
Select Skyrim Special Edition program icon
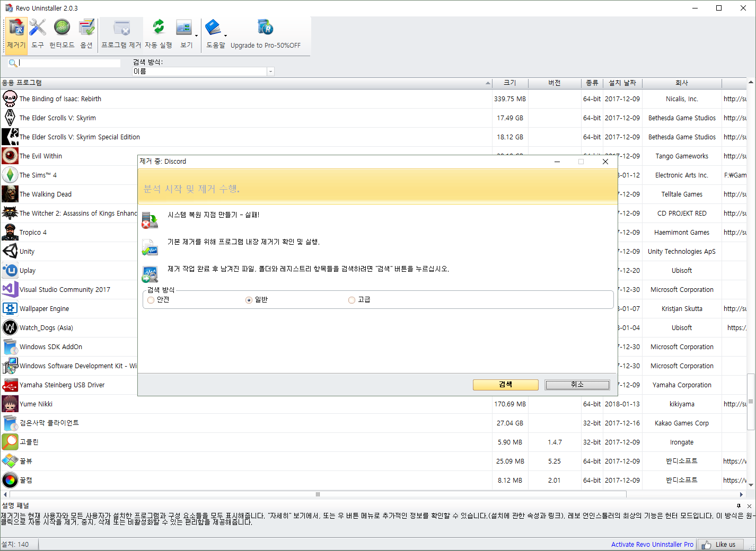[x=10, y=137]
